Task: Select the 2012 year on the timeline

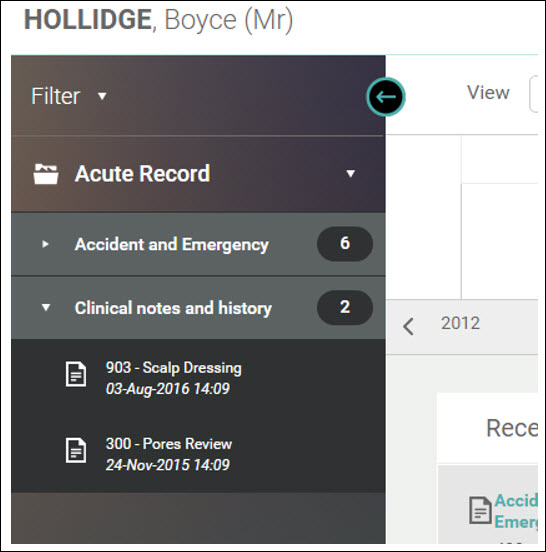Action: pos(460,323)
